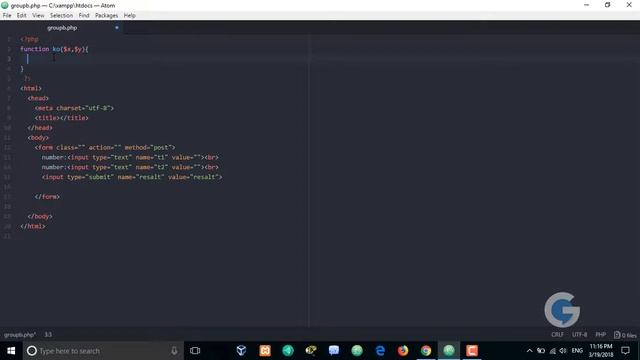
Task: Click the modified dot on groupb.php tab
Action: pos(117,28)
